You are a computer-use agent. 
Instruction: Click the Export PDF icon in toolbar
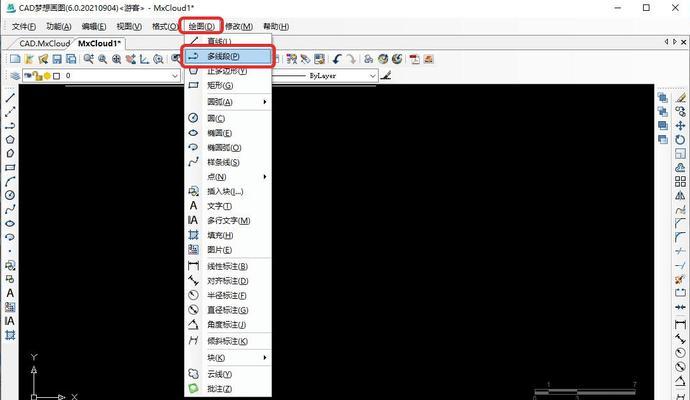pyautogui.click(x=414, y=59)
